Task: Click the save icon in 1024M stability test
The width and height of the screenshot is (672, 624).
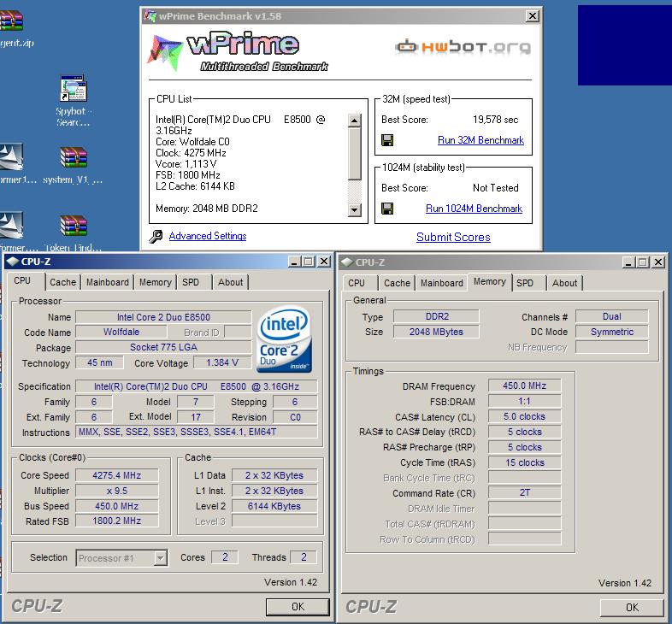Action: (x=387, y=209)
